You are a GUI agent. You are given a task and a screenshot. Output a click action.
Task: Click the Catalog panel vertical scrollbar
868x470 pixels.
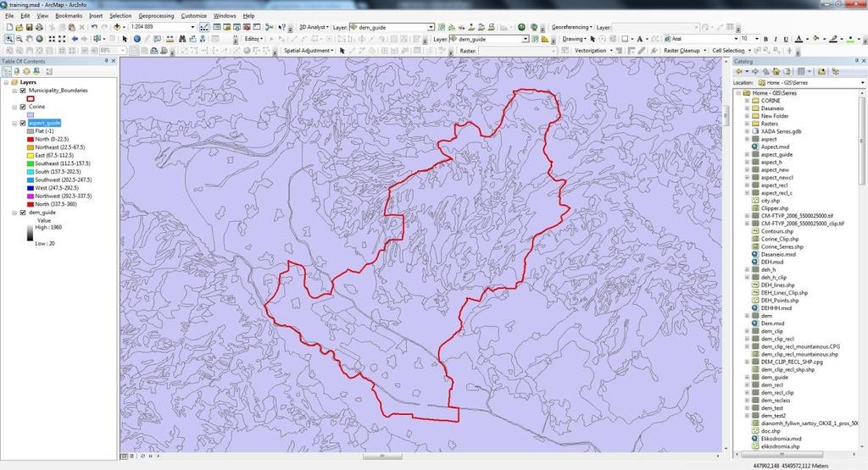coord(863,141)
